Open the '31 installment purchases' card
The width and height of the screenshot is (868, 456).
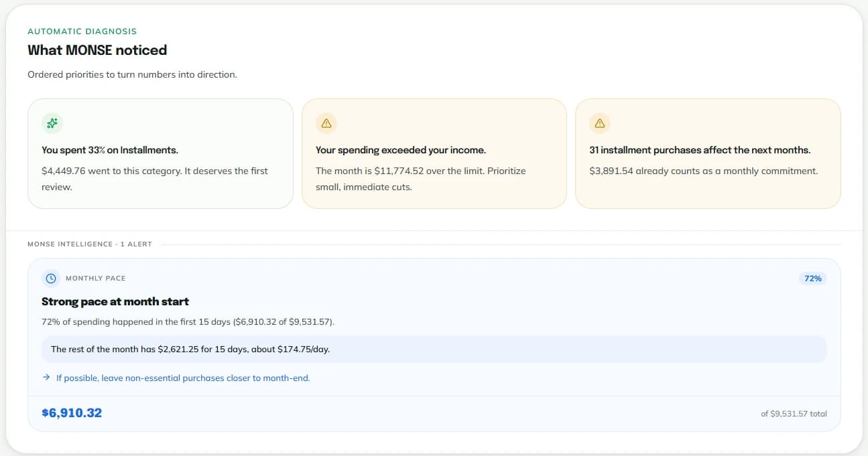[x=708, y=154]
